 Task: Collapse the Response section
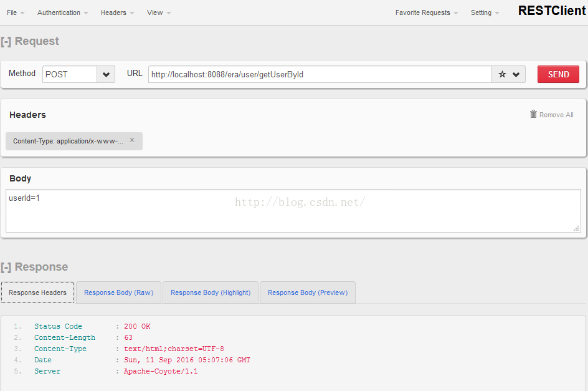[6, 267]
